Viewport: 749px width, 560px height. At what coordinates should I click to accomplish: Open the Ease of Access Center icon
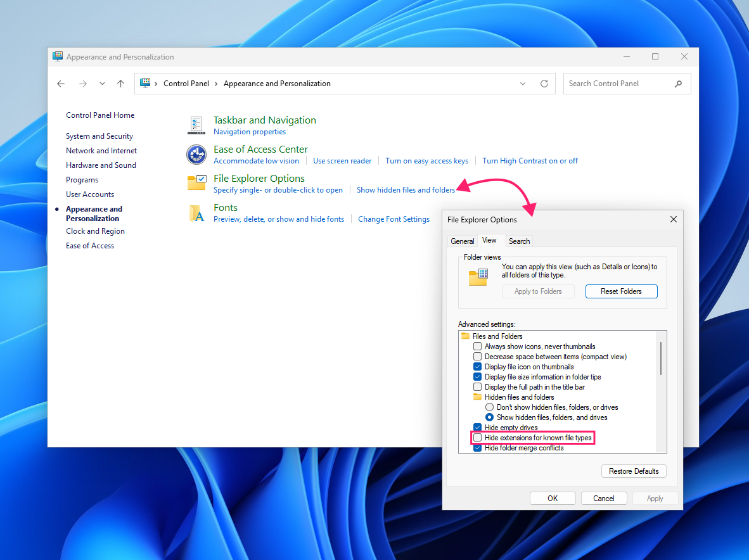tap(196, 154)
